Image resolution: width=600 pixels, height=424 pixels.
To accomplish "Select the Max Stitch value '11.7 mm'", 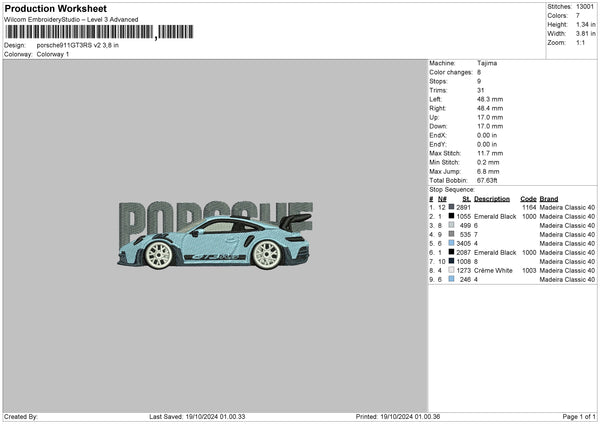I will [x=490, y=153].
